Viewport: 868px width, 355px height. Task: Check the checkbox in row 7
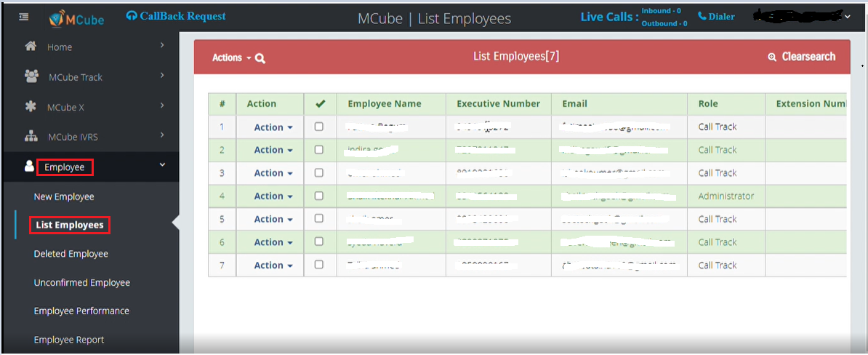[x=318, y=265]
